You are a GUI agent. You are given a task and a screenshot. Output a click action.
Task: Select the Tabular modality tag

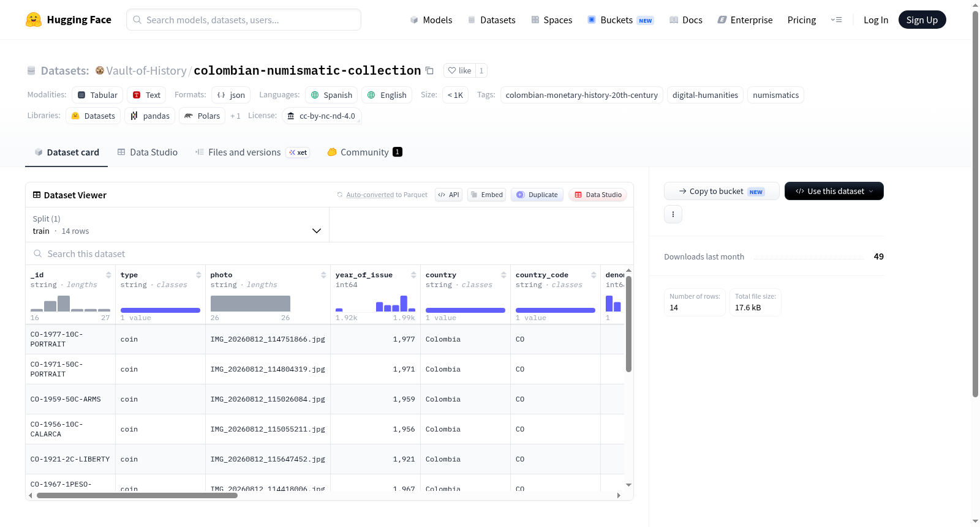click(x=97, y=95)
